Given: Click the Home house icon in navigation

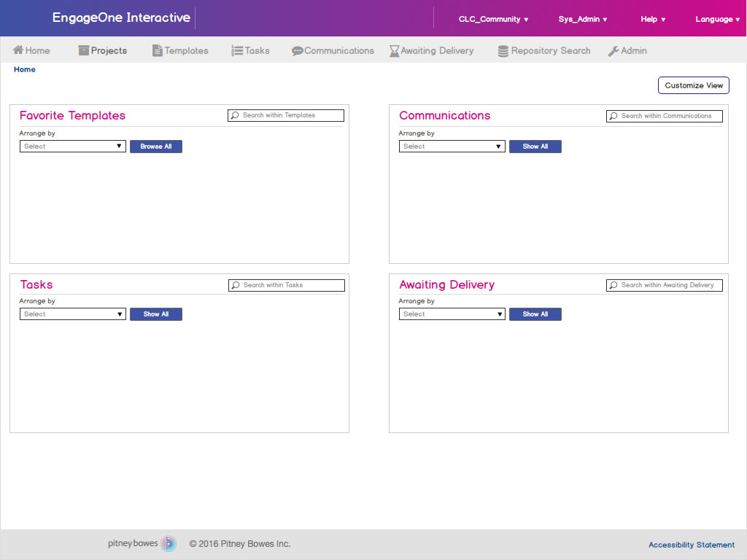Looking at the screenshot, I should pos(18,50).
